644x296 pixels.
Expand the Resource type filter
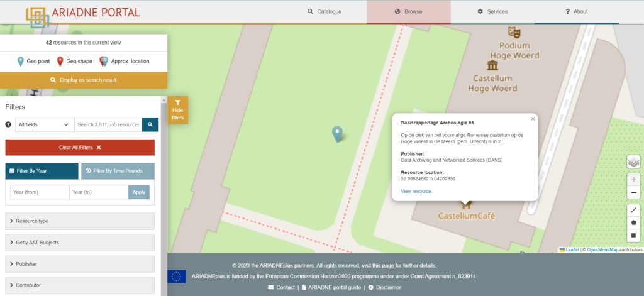pos(80,221)
